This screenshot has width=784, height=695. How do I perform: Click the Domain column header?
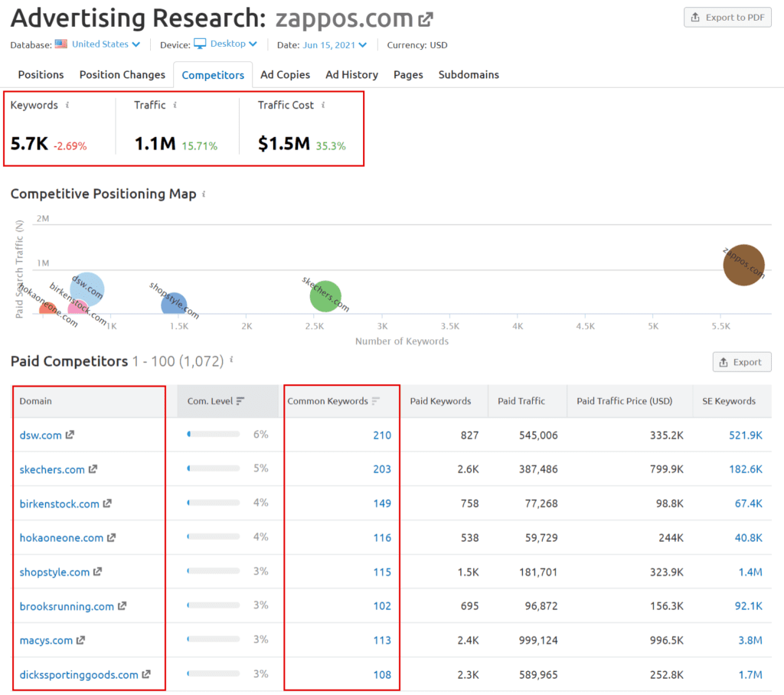click(35, 401)
